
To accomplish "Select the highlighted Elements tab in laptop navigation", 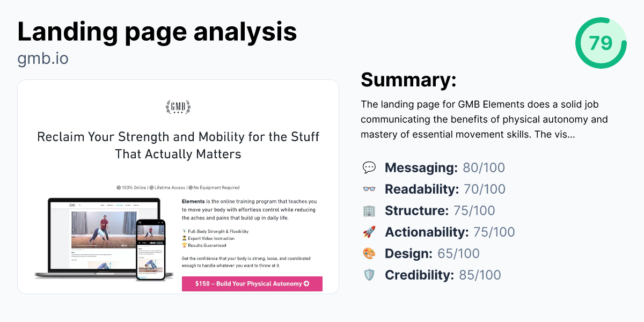I will pyautogui.click(x=120, y=205).
